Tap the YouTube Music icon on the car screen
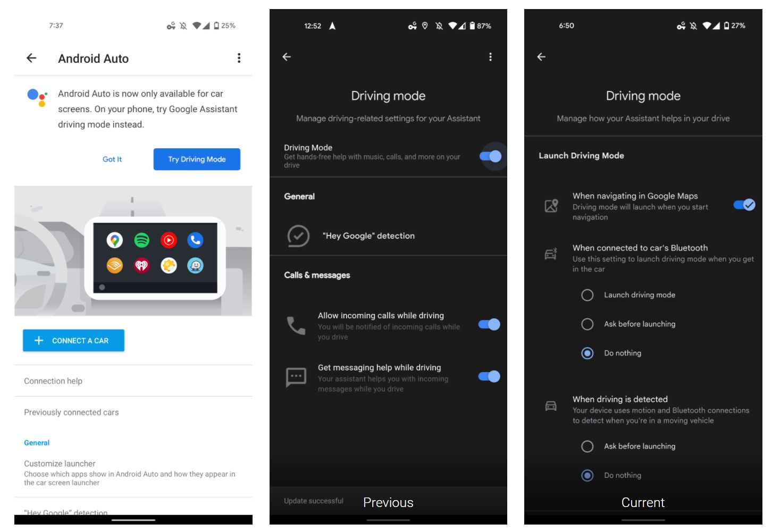Screen dimensions: 772x532 click(x=169, y=240)
